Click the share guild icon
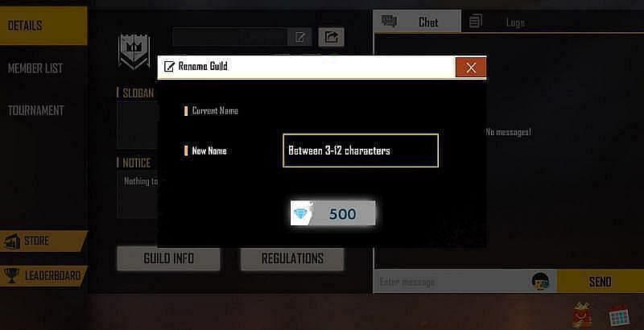 click(331, 37)
